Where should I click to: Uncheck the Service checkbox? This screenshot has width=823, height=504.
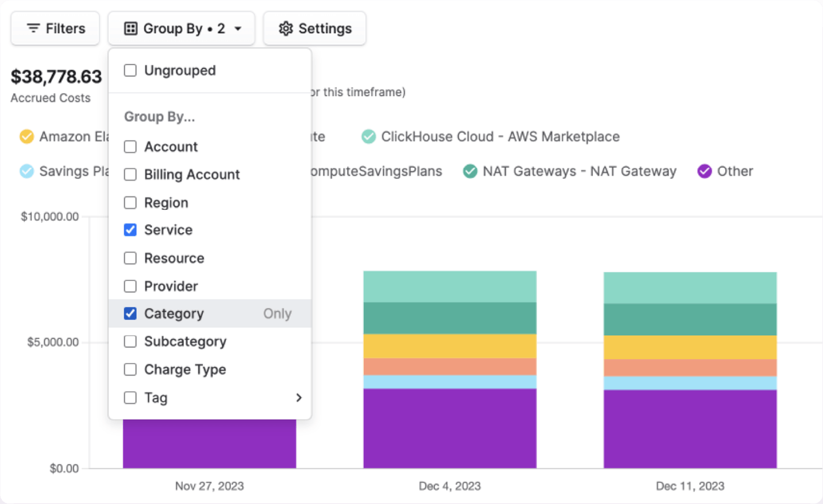130,230
